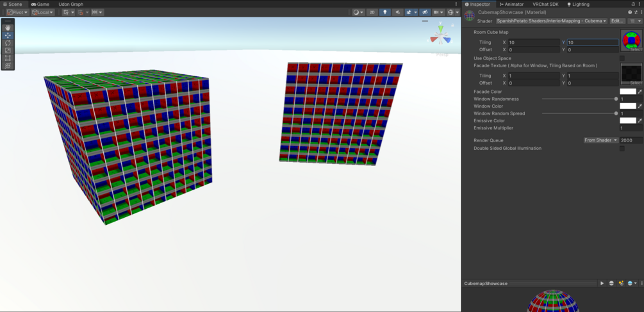This screenshot has height=312, width=644.
Task: Click Room Cube Map Tiling X field
Action: (534, 42)
